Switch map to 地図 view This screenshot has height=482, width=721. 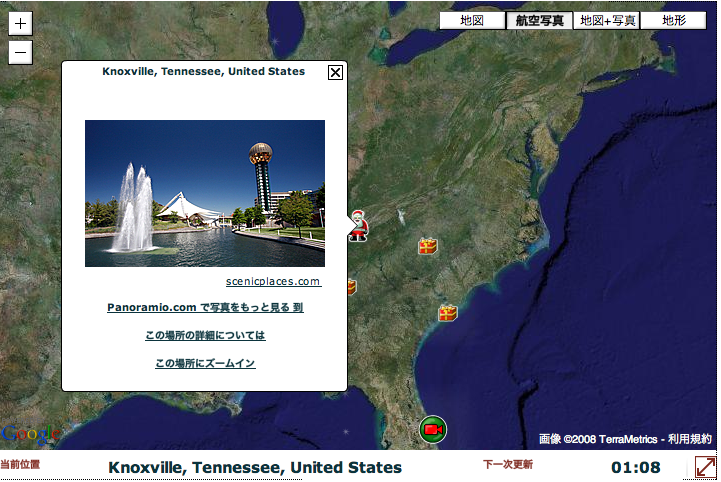coord(472,20)
